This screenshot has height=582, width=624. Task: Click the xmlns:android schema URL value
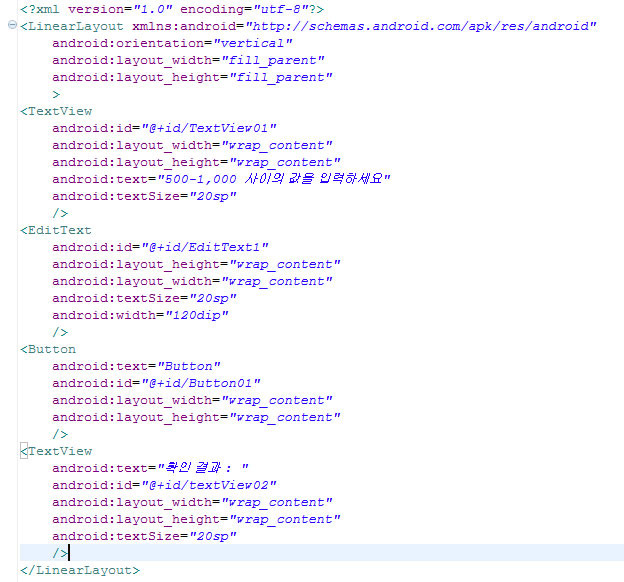click(421, 26)
